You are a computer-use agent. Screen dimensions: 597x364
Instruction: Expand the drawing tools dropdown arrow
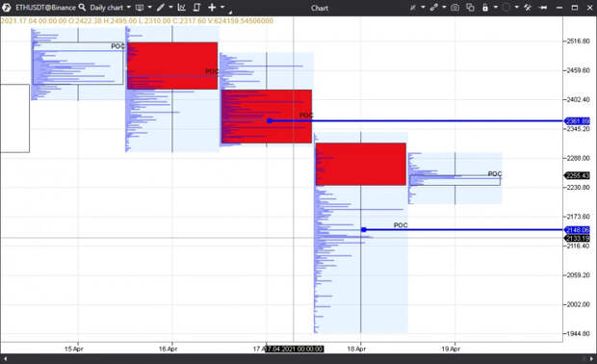(x=170, y=8)
